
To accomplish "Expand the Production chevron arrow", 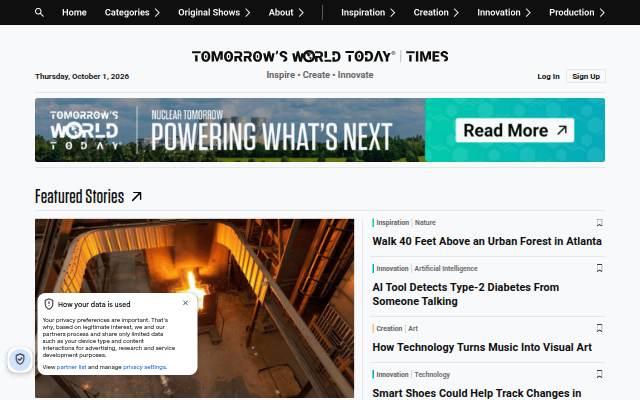I will pyautogui.click(x=602, y=13).
